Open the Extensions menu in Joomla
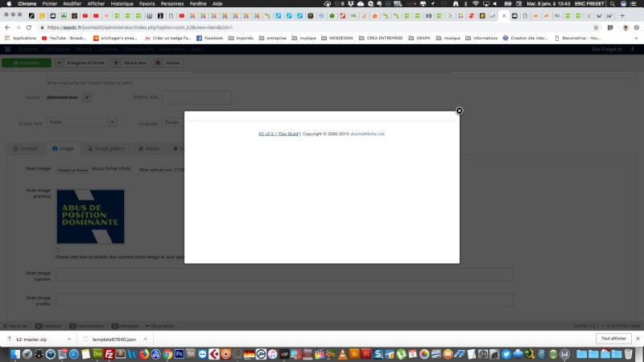This screenshot has height=362, width=644. (171, 49)
